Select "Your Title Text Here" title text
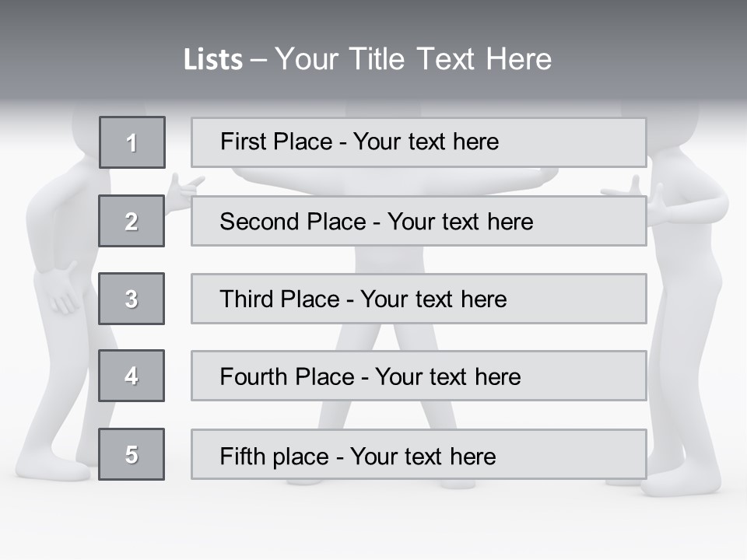This screenshot has height=560, width=747. (x=413, y=59)
